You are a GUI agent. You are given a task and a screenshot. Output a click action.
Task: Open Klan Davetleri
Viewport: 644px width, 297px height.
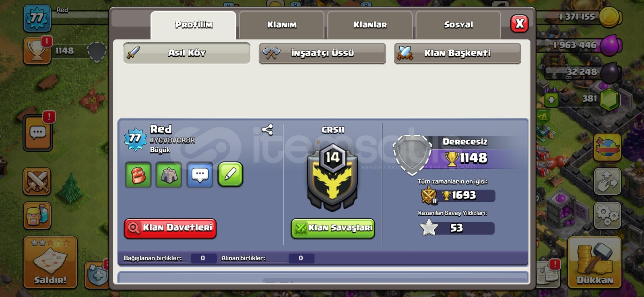point(170,228)
